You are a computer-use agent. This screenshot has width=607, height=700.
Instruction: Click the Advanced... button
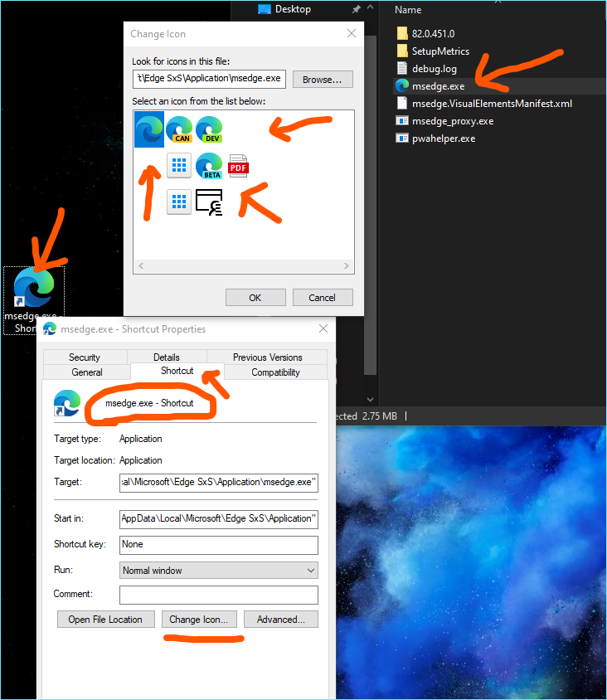[281, 620]
